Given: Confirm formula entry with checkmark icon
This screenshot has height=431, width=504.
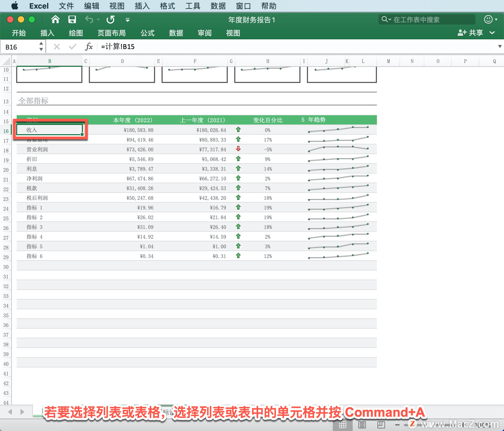Looking at the screenshot, I should pos(72,47).
